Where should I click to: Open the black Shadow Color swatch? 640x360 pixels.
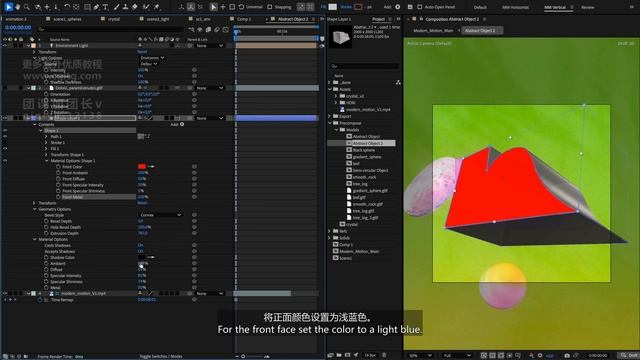pyautogui.click(x=142, y=258)
